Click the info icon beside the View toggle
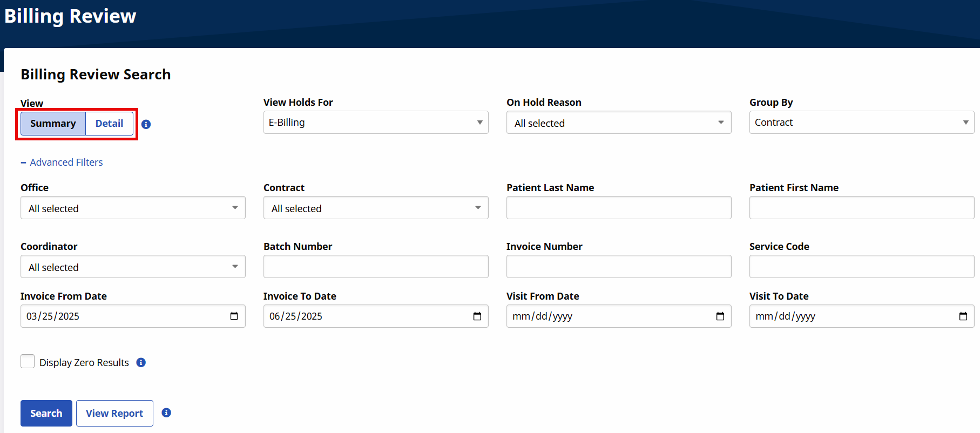Viewport: 980px width, 433px height. point(146,124)
